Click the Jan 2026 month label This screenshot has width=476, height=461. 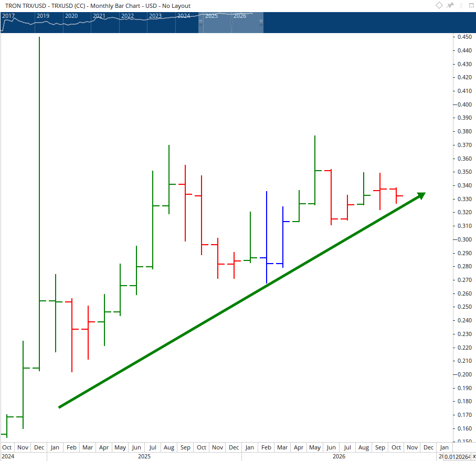point(249,447)
